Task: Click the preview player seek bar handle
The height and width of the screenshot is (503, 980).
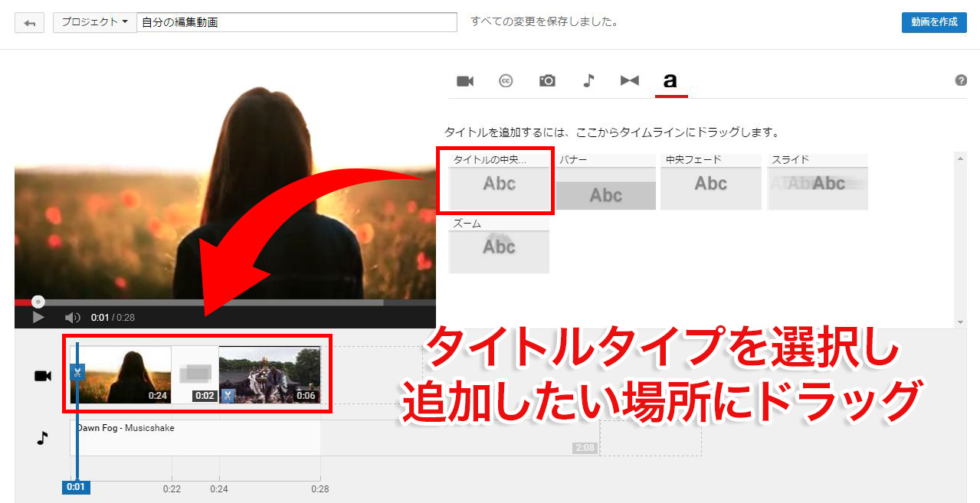Action: point(38,302)
